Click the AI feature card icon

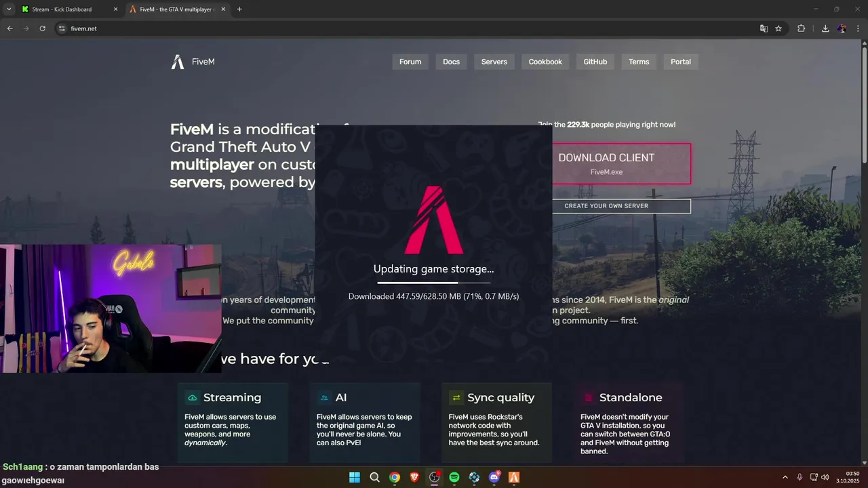pos(325,398)
